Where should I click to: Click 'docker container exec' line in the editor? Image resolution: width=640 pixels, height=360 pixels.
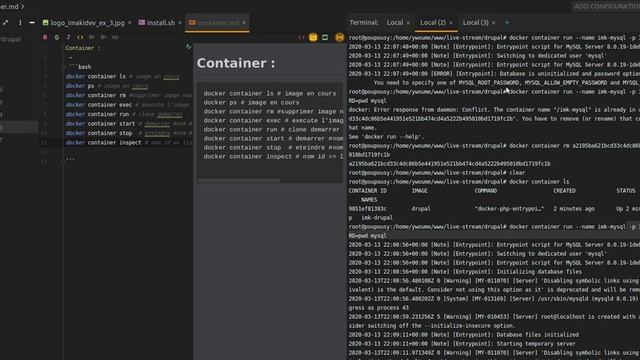tap(128, 105)
